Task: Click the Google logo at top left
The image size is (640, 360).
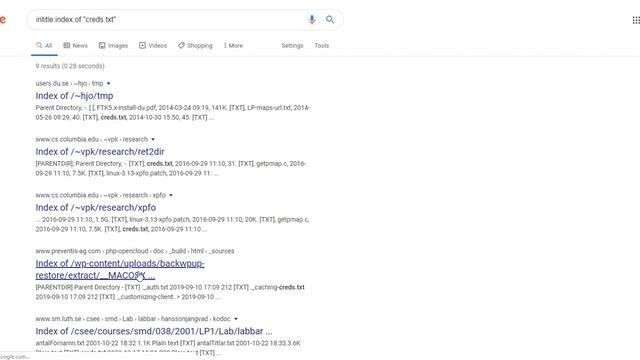Action: coord(2,20)
